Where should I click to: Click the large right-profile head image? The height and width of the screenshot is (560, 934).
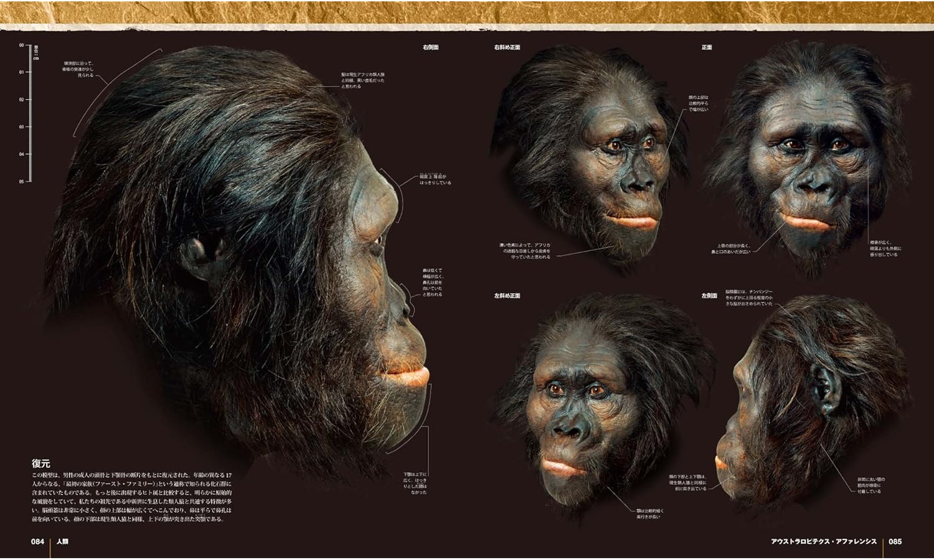coord(249,261)
